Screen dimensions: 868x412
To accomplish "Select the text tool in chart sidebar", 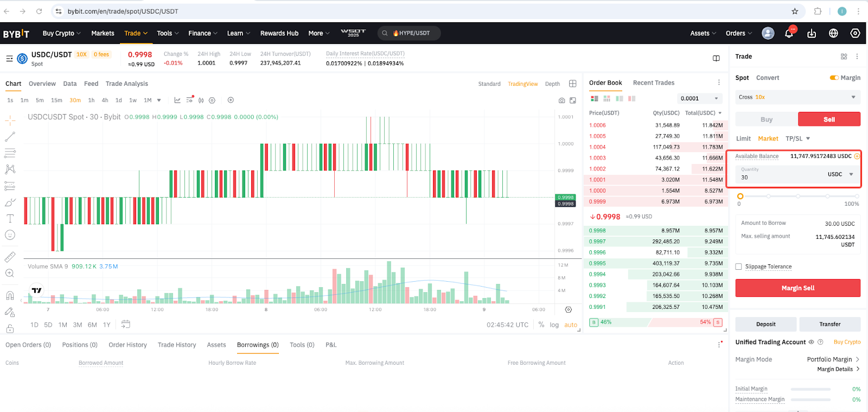I will [x=10, y=219].
